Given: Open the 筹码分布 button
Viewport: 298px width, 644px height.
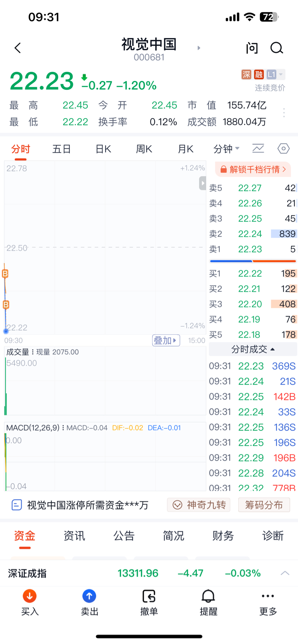Looking at the screenshot, I should tap(264, 505).
